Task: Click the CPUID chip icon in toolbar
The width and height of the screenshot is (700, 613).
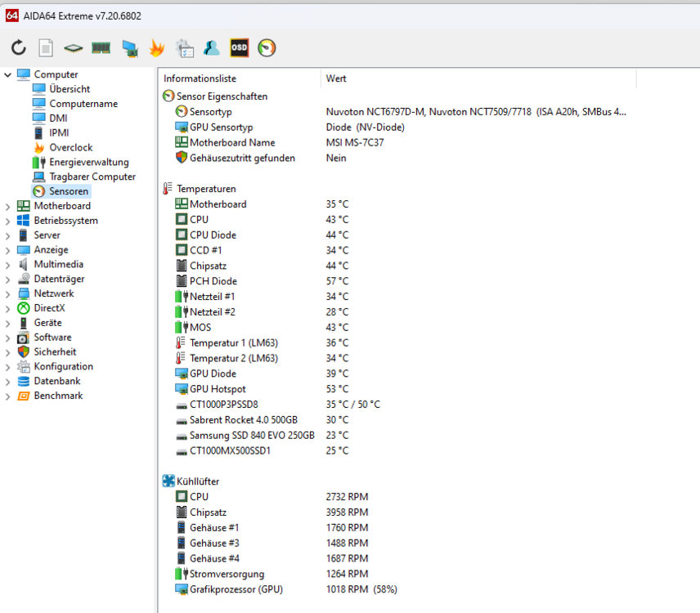Action: tap(73, 47)
